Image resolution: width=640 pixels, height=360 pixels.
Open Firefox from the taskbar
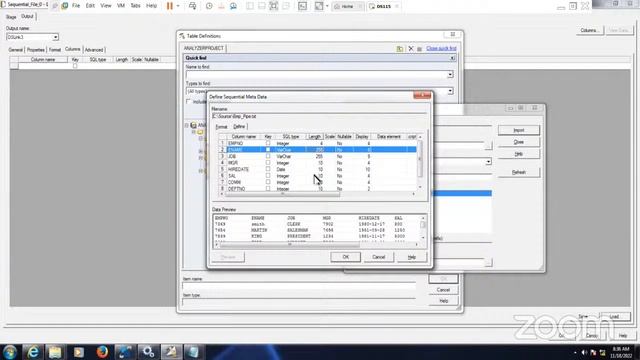pos(102,352)
